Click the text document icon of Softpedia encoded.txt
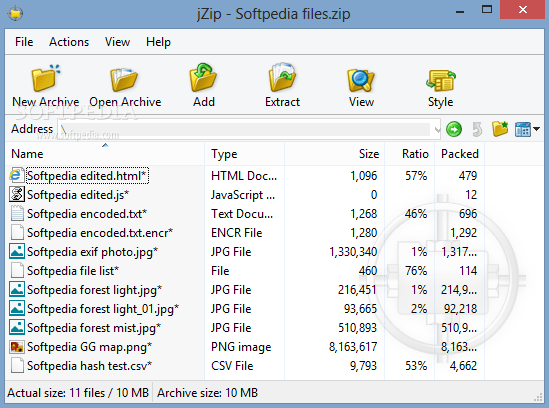Screen dimensions: 549x408 (x=16, y=213)
